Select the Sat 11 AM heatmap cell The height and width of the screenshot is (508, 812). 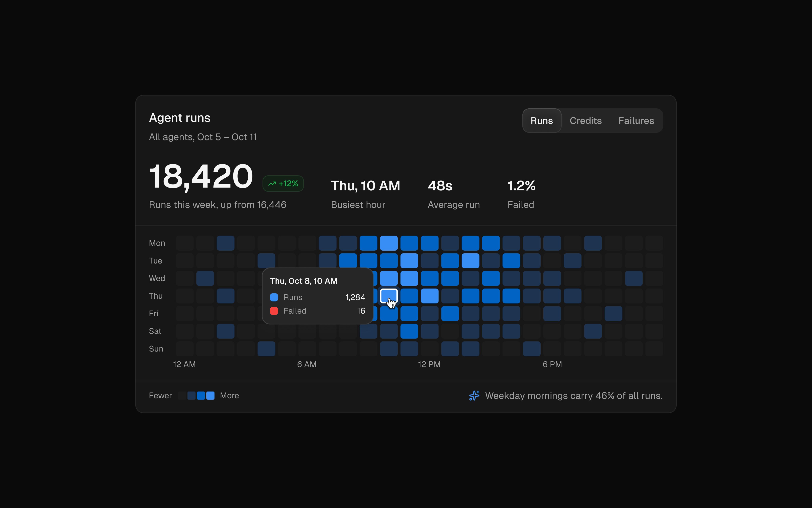tap(409, 331)
